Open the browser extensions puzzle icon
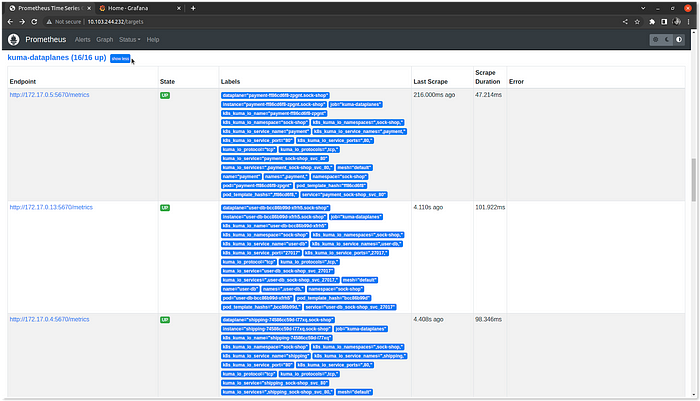The width and height of the screenshot is (700, 401). (x=653, y=20)
